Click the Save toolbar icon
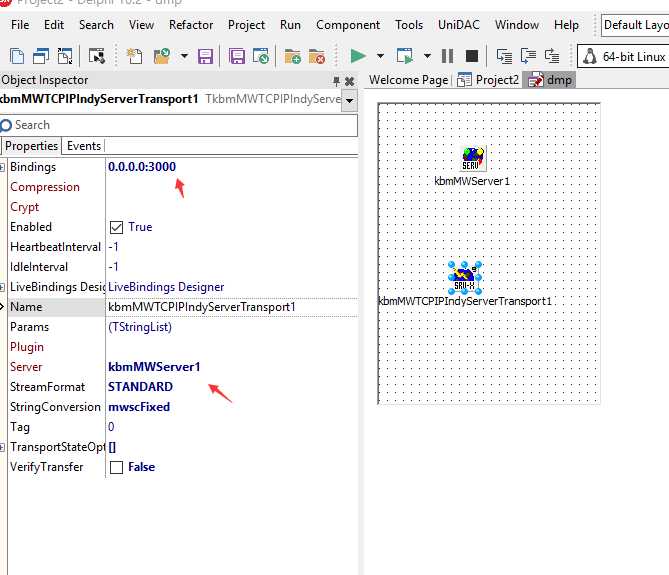 (205, 56)
